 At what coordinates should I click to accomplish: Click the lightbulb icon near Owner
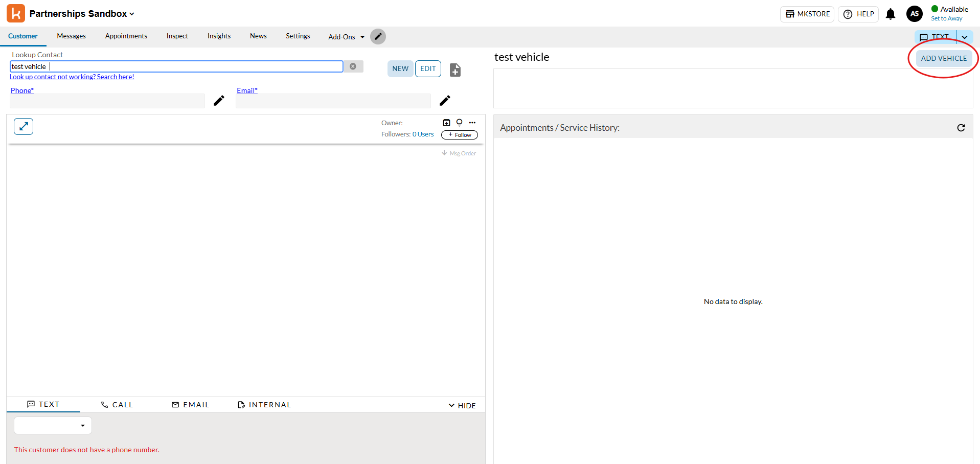tap(459, 123)
